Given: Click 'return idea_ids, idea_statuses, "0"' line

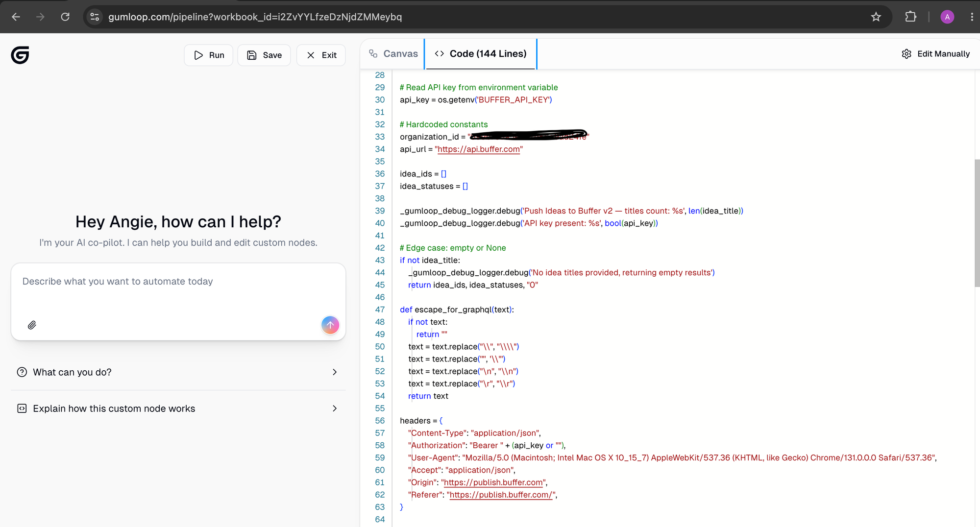Looking at the screenshot, I should [x=473, y=285].
